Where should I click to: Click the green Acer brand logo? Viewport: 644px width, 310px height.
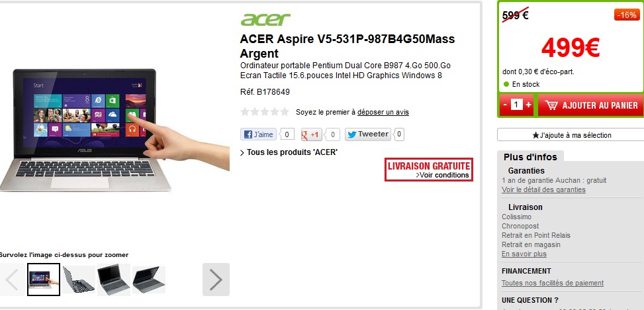265,19
